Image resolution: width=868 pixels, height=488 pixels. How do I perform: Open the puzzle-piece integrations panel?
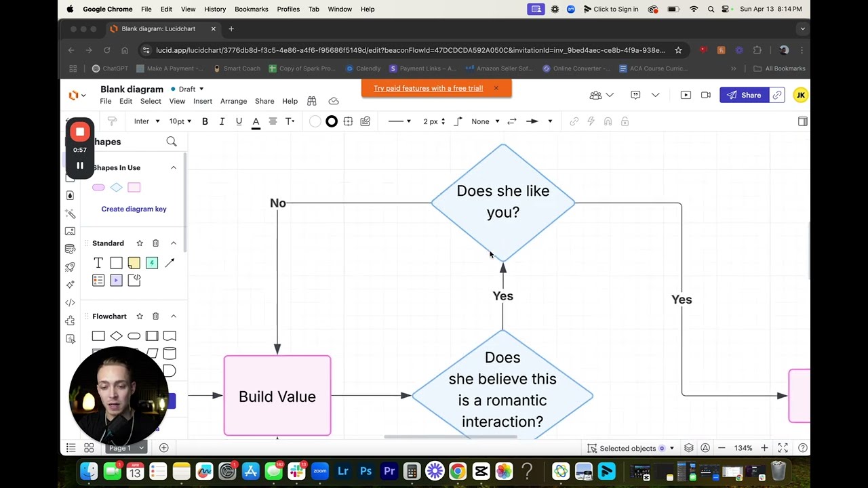tap(70, 321)
